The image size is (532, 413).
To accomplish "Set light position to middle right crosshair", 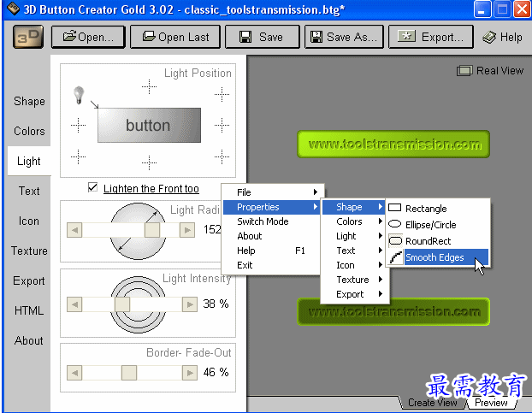I will (222, 125).
